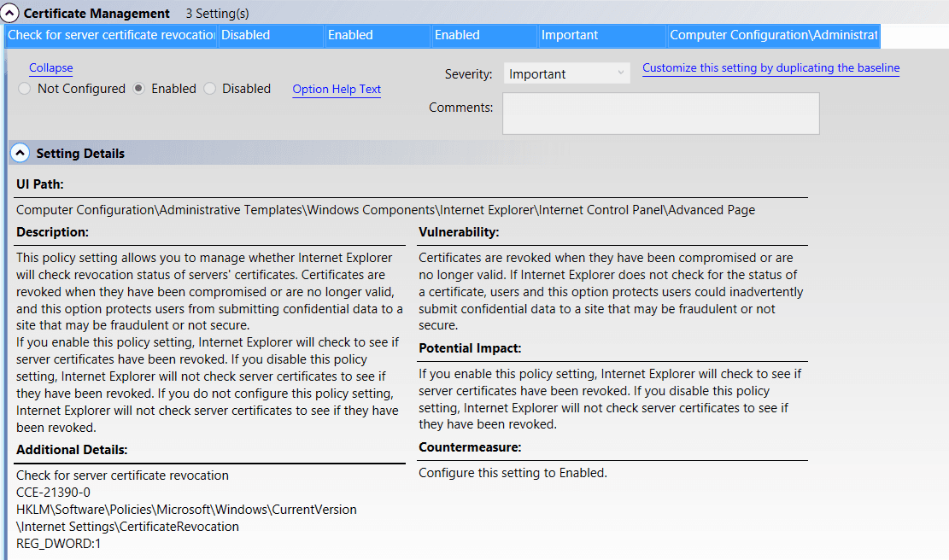This screenshot has height=560, width=949.
Task: Select the 'Check for server certificate revocation' row name
Action: pos(111,35)
